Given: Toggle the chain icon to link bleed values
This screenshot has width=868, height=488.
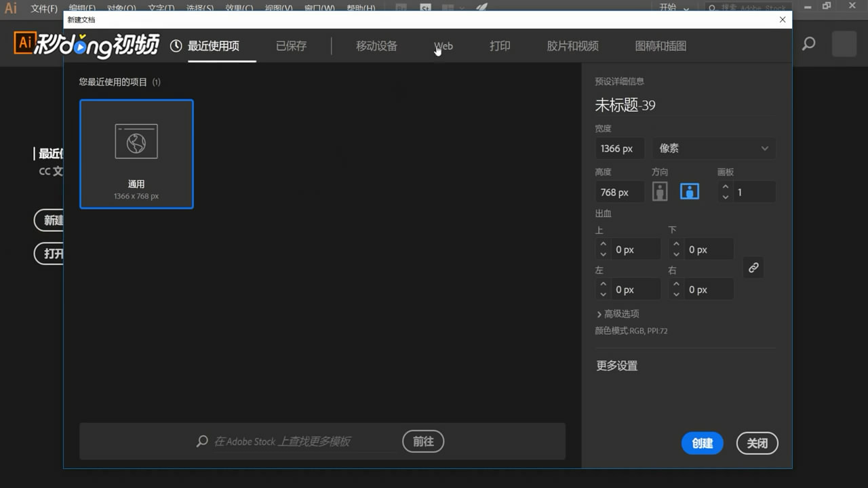Looking at the screenshot, I should [753, 268].
